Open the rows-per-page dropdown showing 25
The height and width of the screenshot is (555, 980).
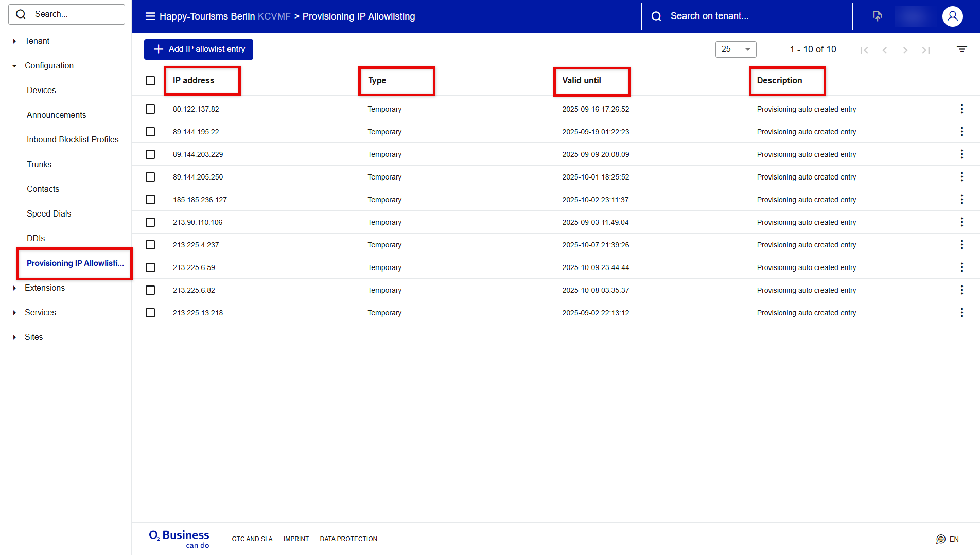[736, 49]
